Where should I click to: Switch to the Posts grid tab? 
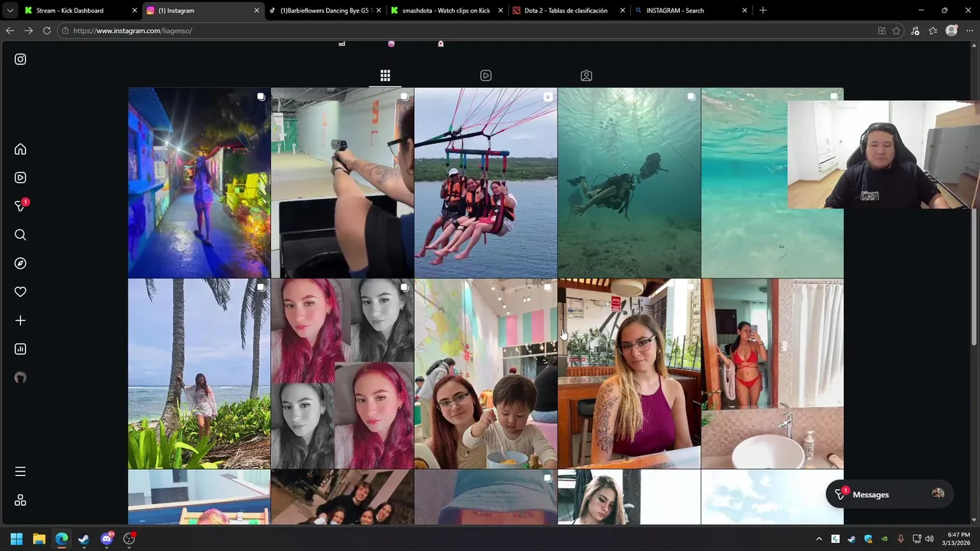(385, 76)
